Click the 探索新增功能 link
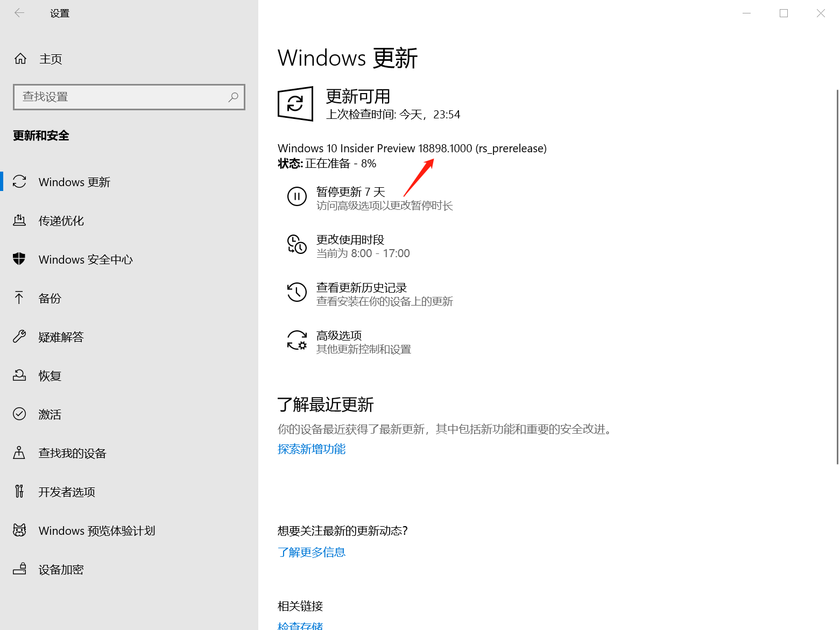This screenshot has width=840, height=630. 311,449
